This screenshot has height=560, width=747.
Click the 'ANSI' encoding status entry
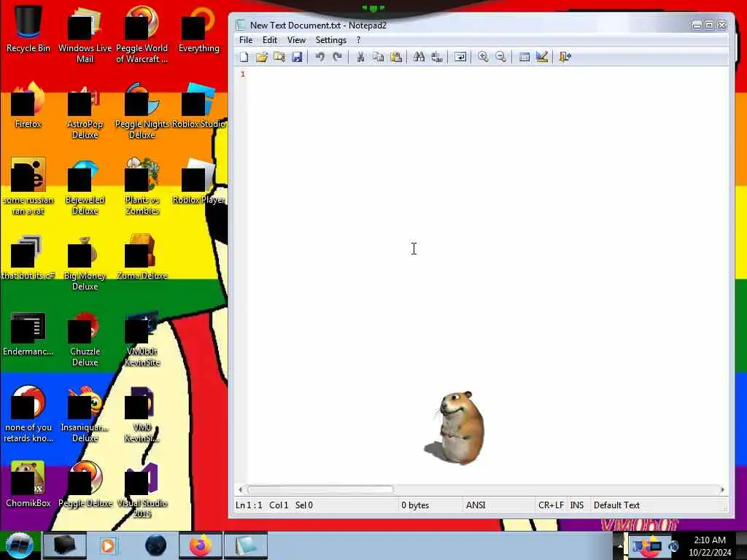476,505
